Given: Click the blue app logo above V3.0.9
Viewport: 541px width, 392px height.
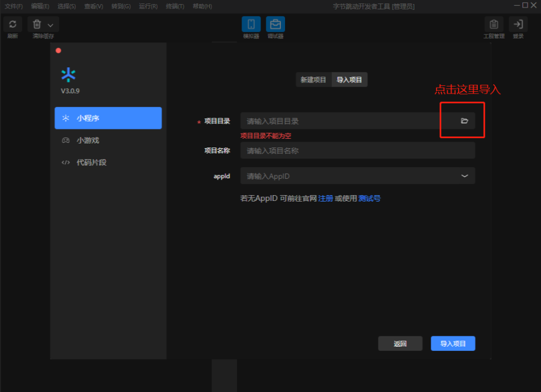Looking at the screenshot, I should pyautogui.click(x=68, y=74).
